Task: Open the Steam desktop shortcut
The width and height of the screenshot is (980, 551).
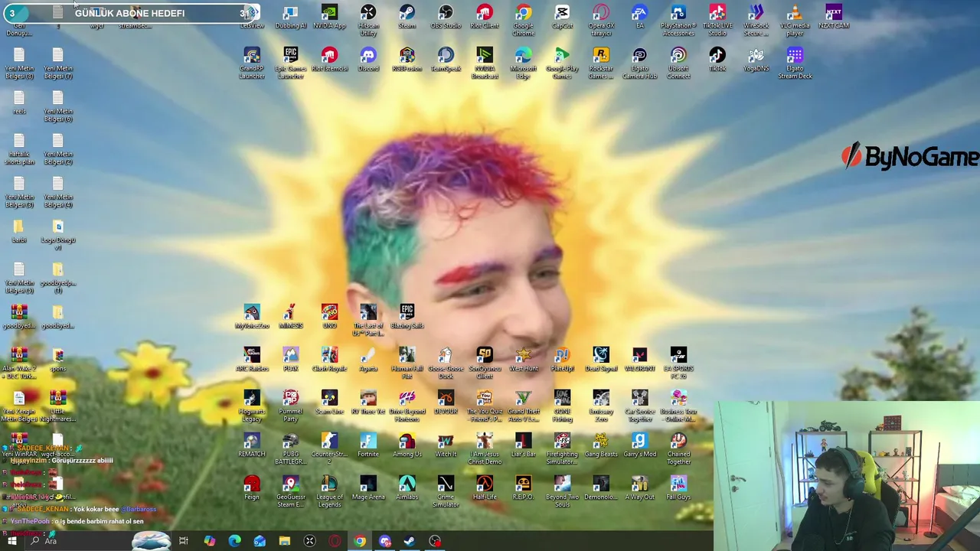Action: tap(407, 18)
